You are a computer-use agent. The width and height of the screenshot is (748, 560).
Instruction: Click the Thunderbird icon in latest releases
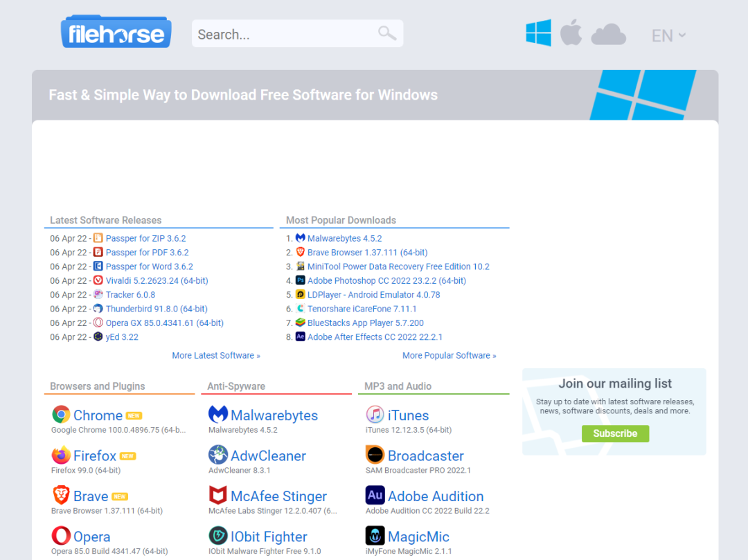[x=98, y=308]
